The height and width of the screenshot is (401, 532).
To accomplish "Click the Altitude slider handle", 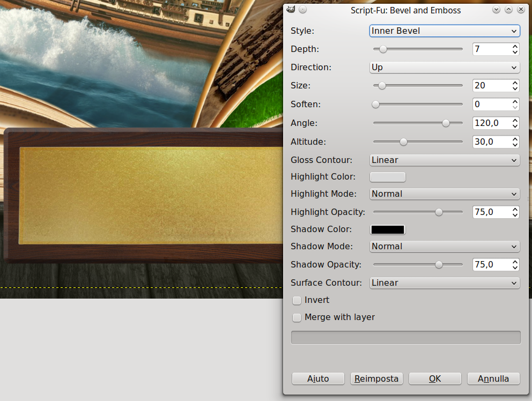I will click(403, 142).
